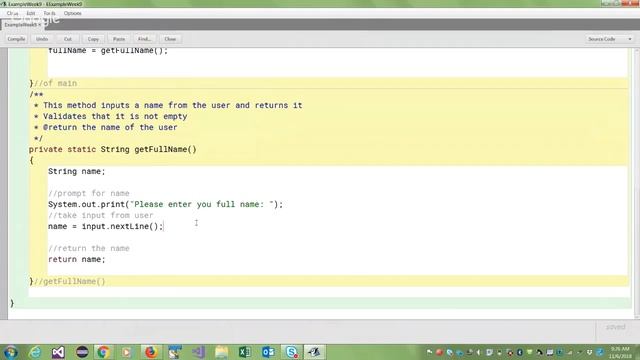Click the "}//getFullName()" closing line

67,282
